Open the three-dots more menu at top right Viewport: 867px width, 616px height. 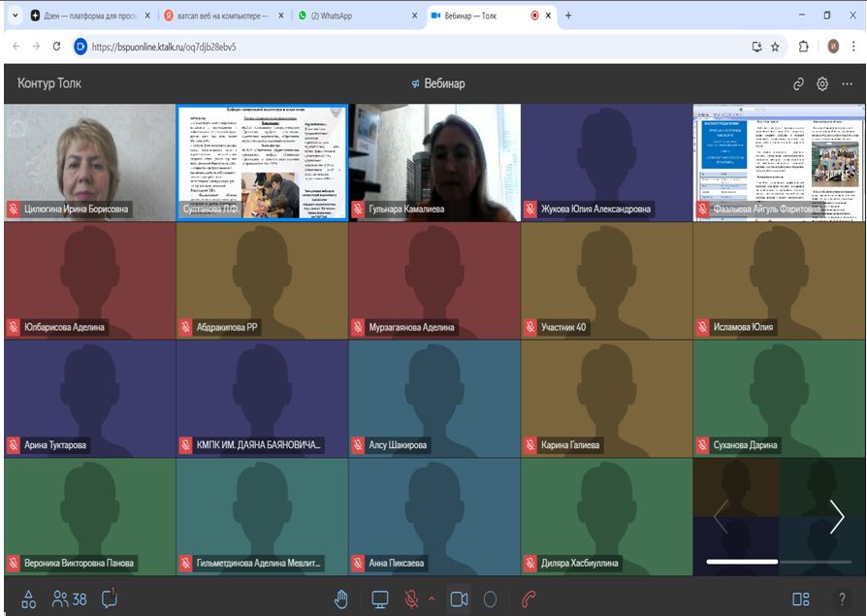(x=847, y=84)
